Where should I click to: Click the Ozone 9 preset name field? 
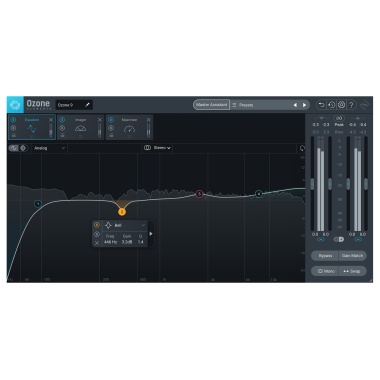(x=74, y=105)
